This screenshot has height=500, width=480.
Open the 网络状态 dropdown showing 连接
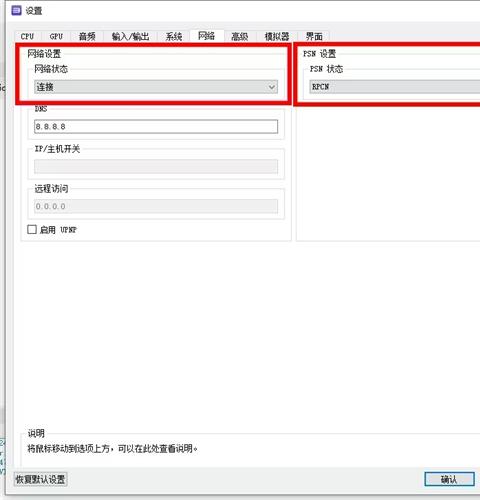pos(156,87)
